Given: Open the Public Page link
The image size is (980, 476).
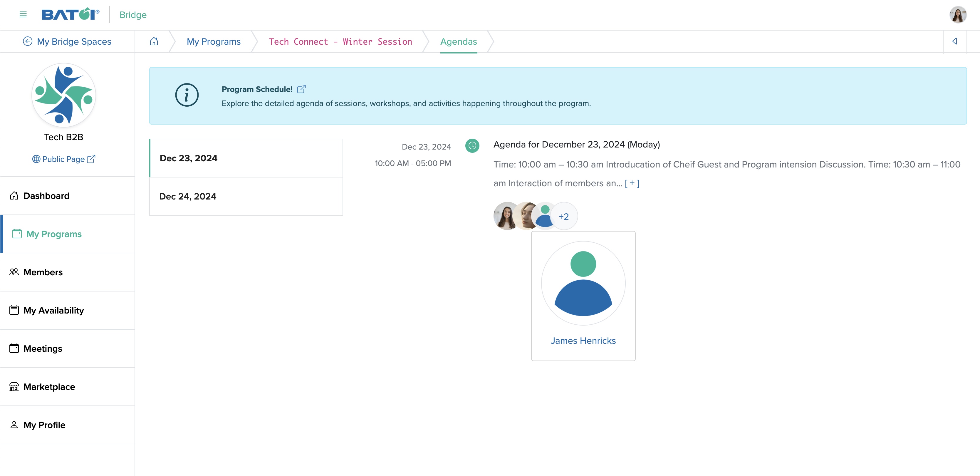Looking at the screenshot, I should coord(63,159).
